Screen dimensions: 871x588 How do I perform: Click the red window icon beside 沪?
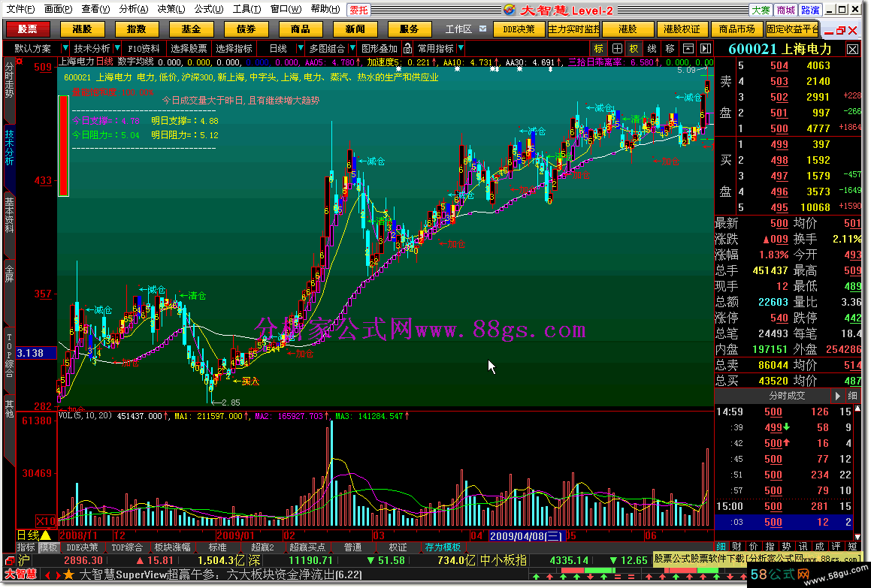[x=10, y=561]
